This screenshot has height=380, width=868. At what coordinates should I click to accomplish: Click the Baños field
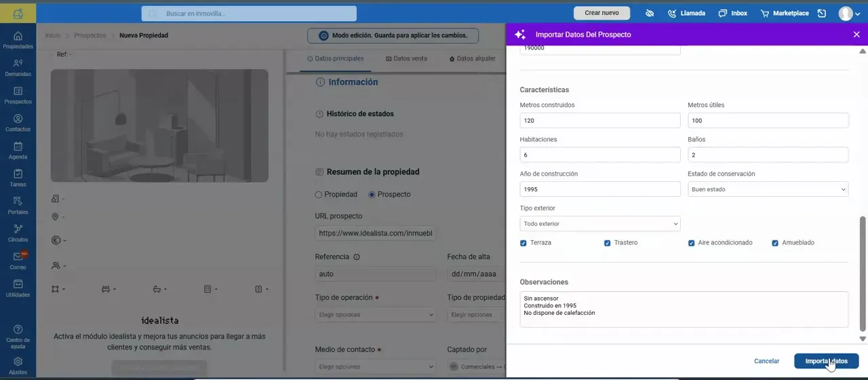pyautogui.click(x=768, y=155)
